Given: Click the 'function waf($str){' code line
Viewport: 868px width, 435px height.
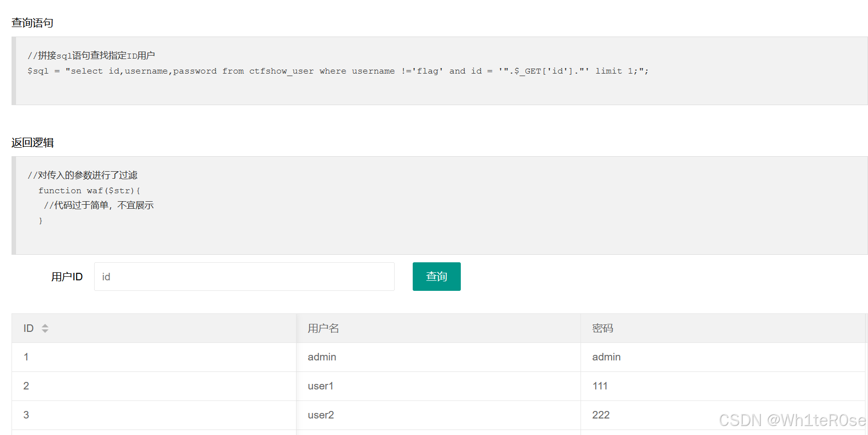Looking at the screenshot, I should (x=90, y=191).
